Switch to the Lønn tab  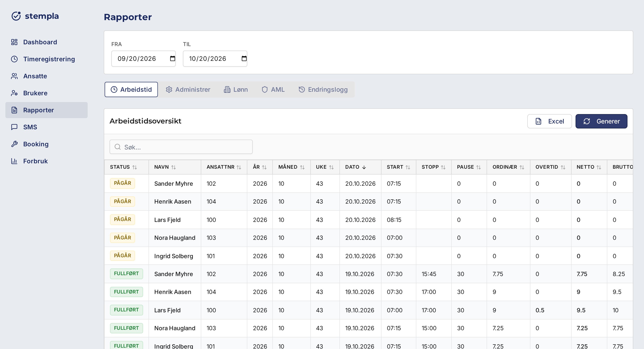pyautogui.click(x=236, y=89)
